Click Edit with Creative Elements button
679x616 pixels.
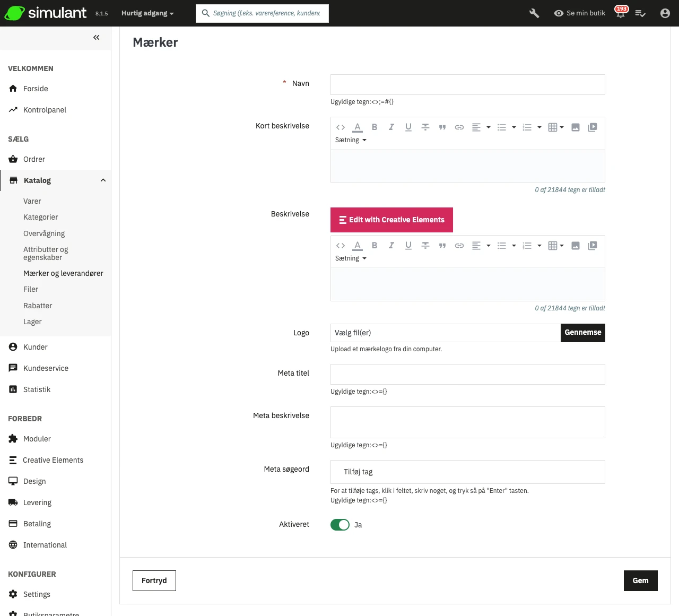coord(391,220)
